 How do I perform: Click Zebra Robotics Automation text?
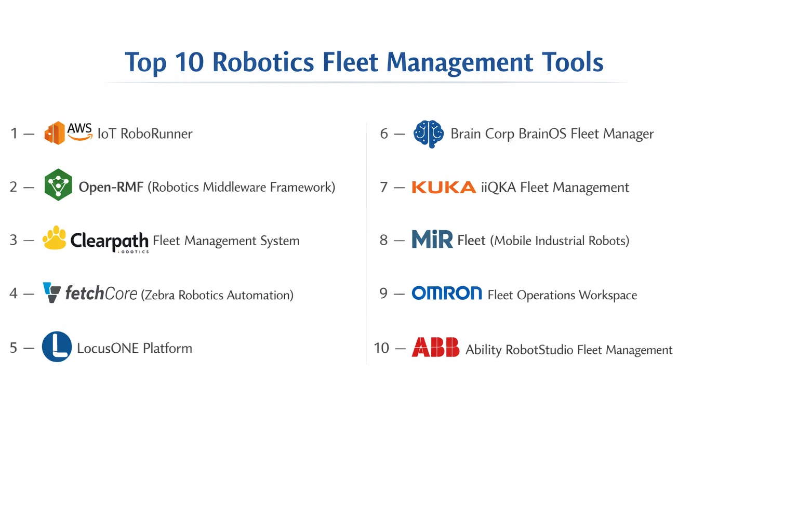pos(217,295)
